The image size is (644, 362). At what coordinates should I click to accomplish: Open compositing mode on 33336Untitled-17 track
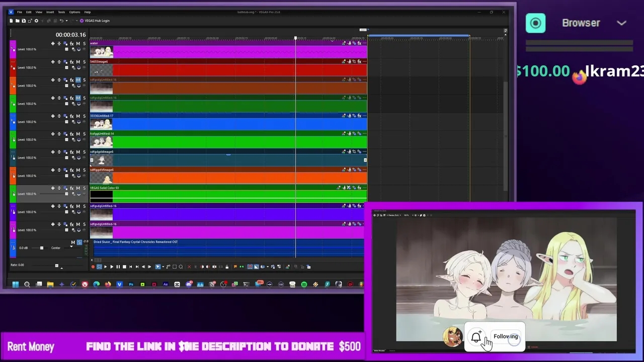click(78, 122)
